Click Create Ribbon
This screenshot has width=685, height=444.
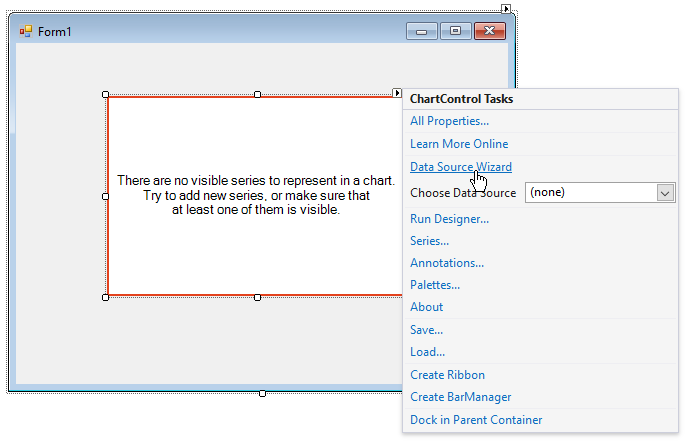pyautogui.click(x=447, y=375)
